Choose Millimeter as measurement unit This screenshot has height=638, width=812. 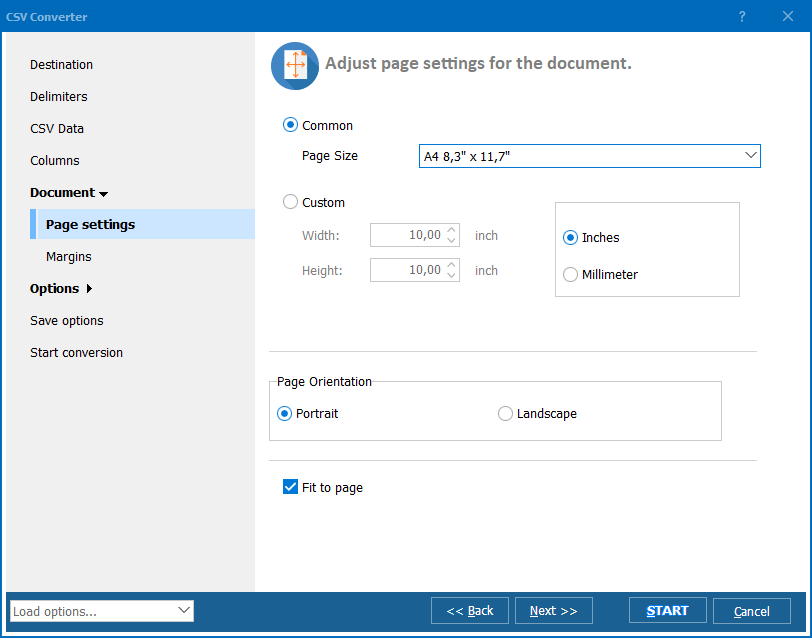pyautogui.click(x=571, y=275)
